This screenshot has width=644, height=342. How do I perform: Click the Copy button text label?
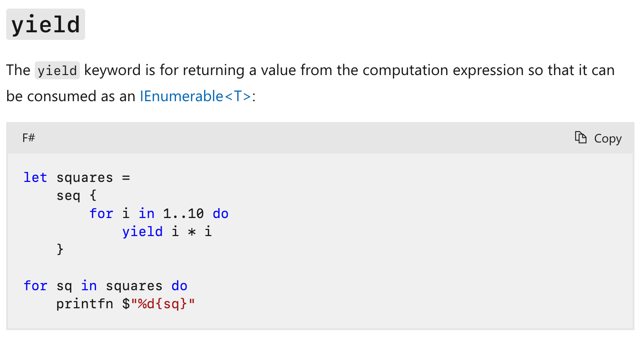tap(608, 138)
